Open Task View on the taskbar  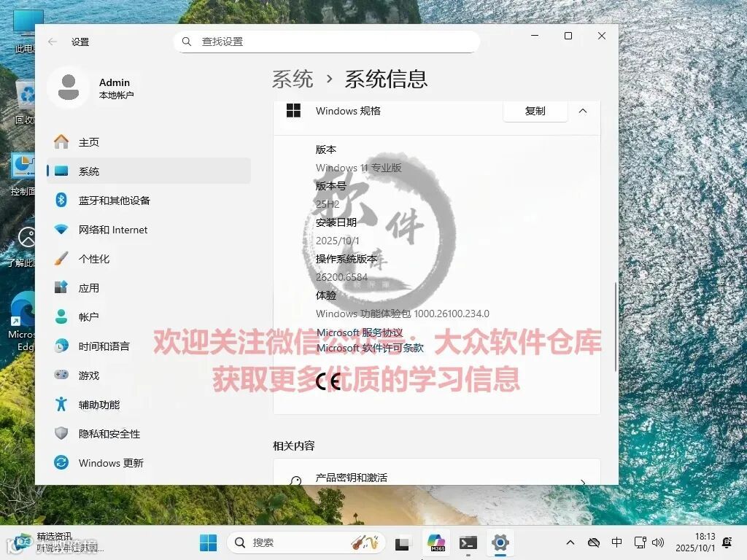(403, 542)
